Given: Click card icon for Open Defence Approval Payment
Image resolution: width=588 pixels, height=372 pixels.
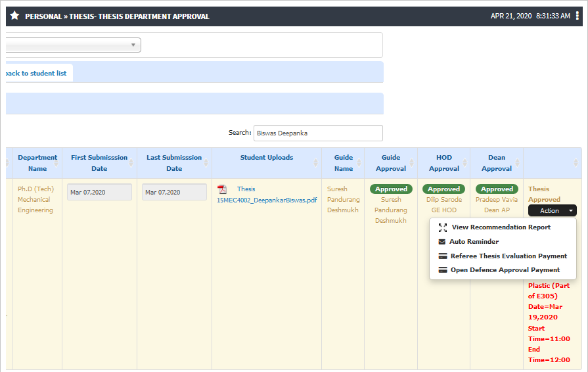Looking at the screenshot, I should [443, 270].
